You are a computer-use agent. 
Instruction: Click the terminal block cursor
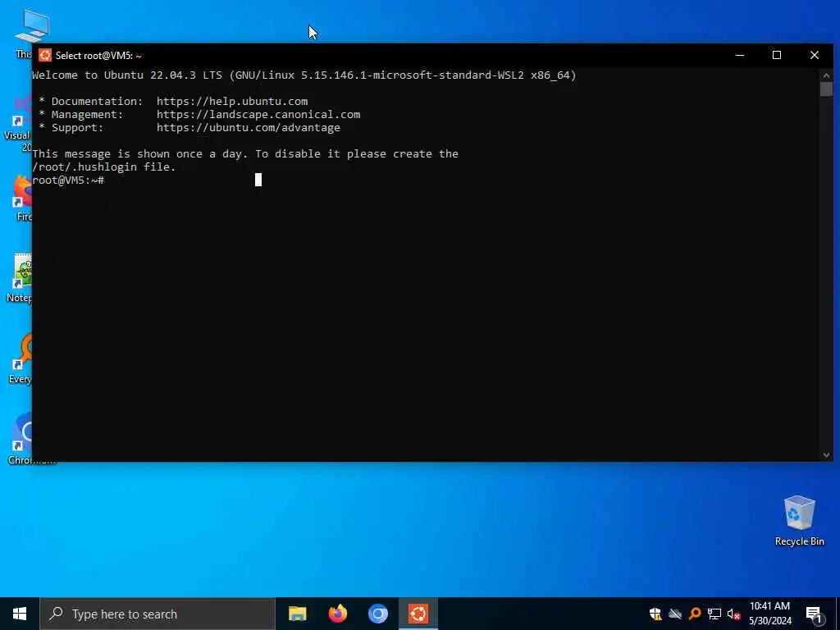point(258,180)
